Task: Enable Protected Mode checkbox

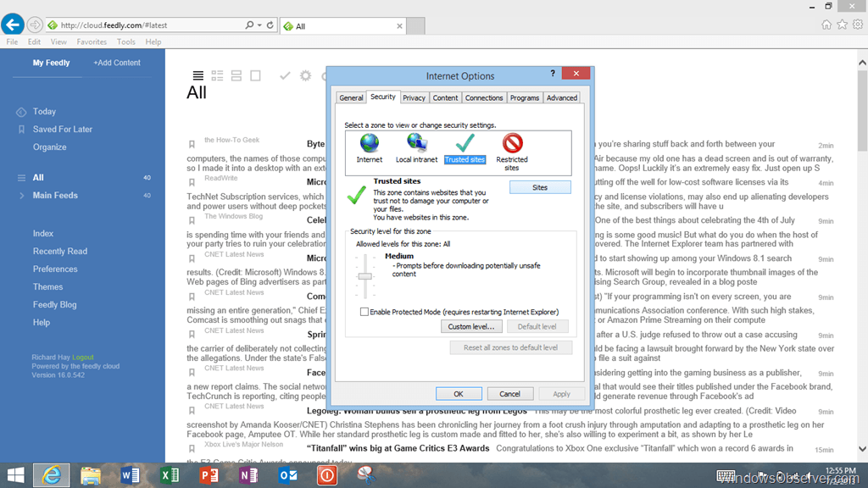Action: (x=364, y=312)
